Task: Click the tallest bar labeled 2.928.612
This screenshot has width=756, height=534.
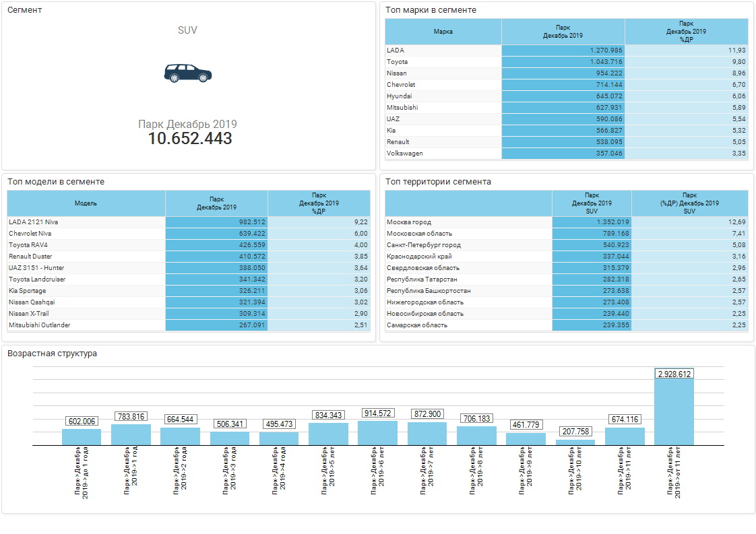Action: click(674, 412)
